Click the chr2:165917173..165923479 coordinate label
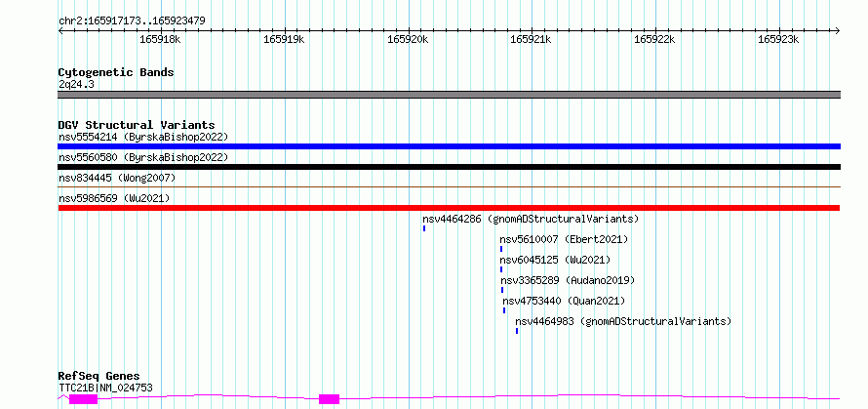 pyautogui.click(x=132, y=21)
